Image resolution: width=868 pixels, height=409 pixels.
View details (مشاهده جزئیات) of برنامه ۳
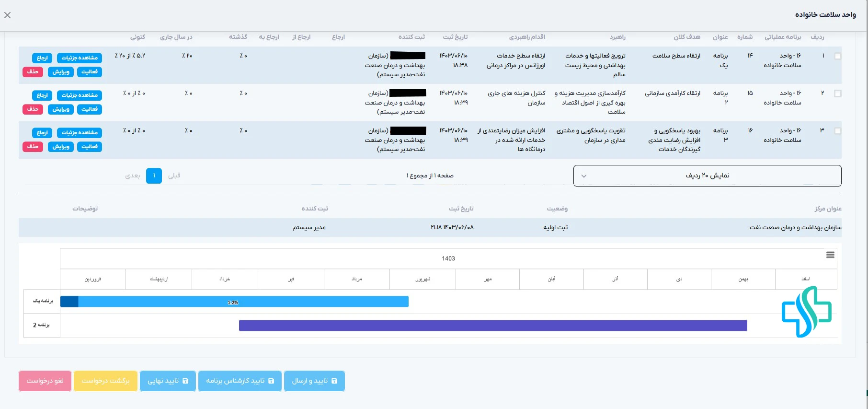(79, 133)
